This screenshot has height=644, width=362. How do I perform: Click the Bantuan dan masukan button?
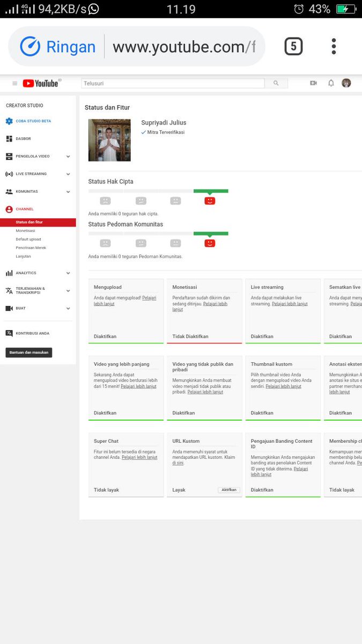point(29,353)
